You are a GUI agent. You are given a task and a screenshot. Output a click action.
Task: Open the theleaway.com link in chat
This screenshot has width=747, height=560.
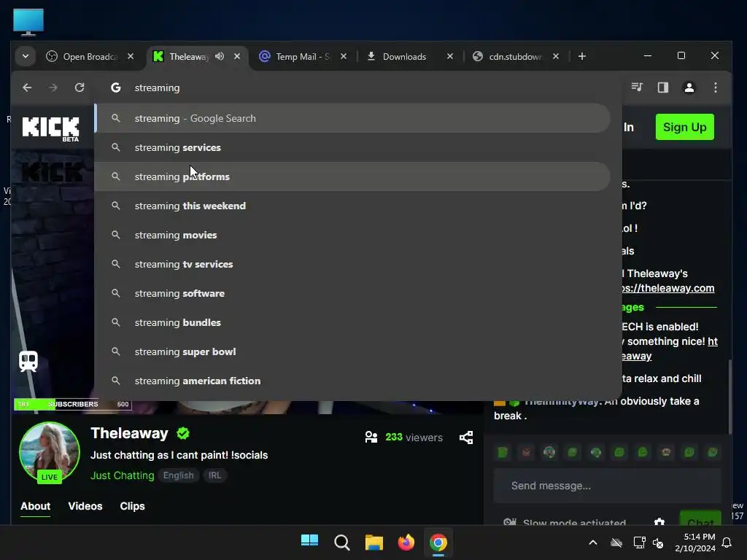[x=668, y=288]
